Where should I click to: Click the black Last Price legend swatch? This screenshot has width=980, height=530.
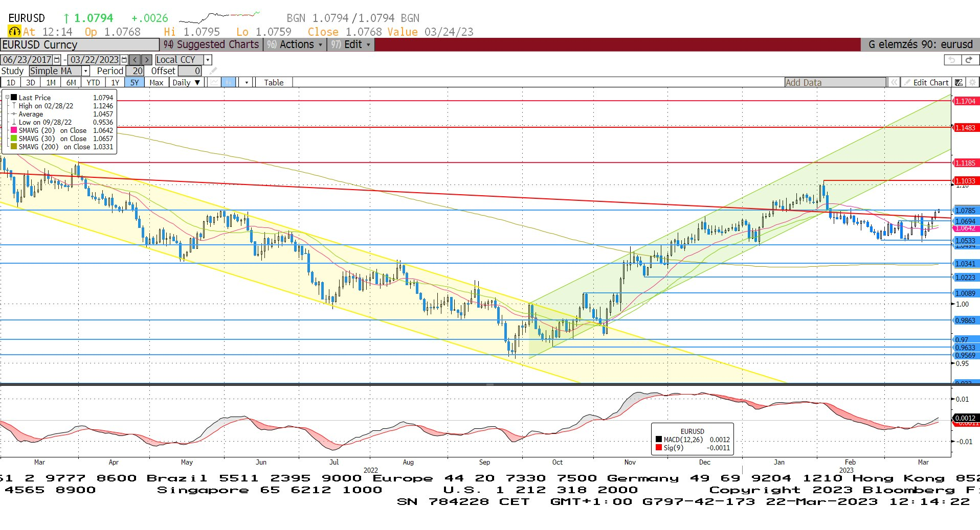point(14,97)
